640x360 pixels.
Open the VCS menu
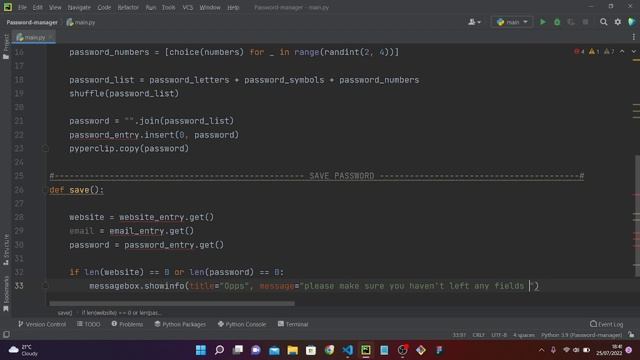(188, 7)
